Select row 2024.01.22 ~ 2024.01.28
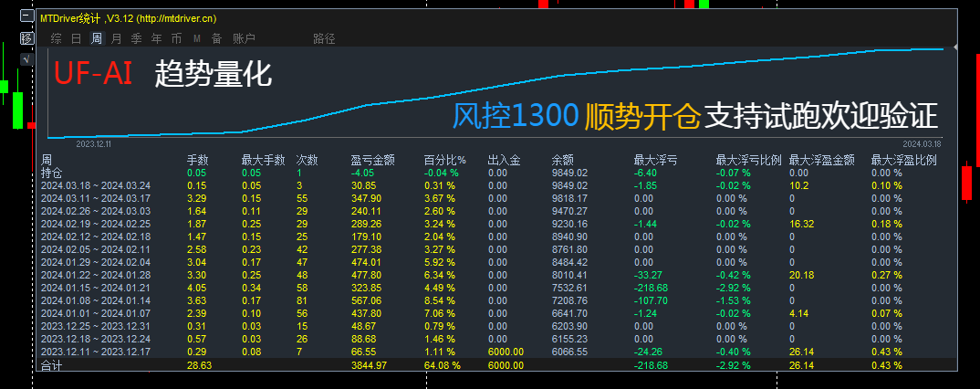Screen dimensions: 980x389 click(x=96, y=275)
